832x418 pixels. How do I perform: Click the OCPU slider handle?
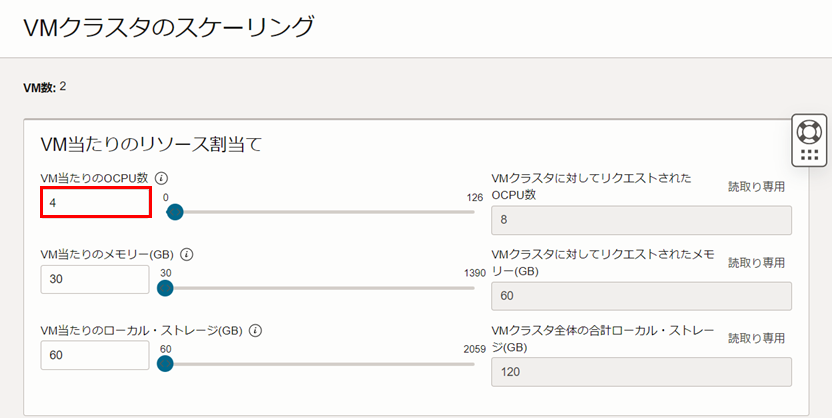click(174, 211)
